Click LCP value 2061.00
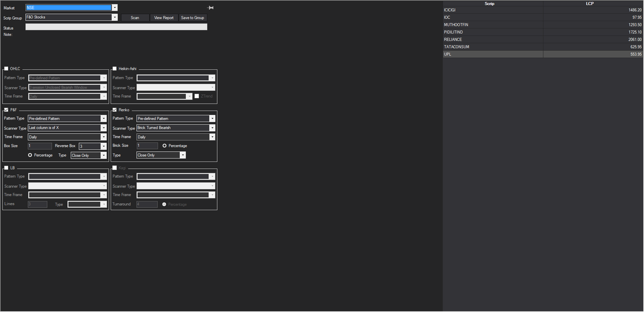Image resolution: width=644 pixels, height=312 pixels. coord(635,40)
